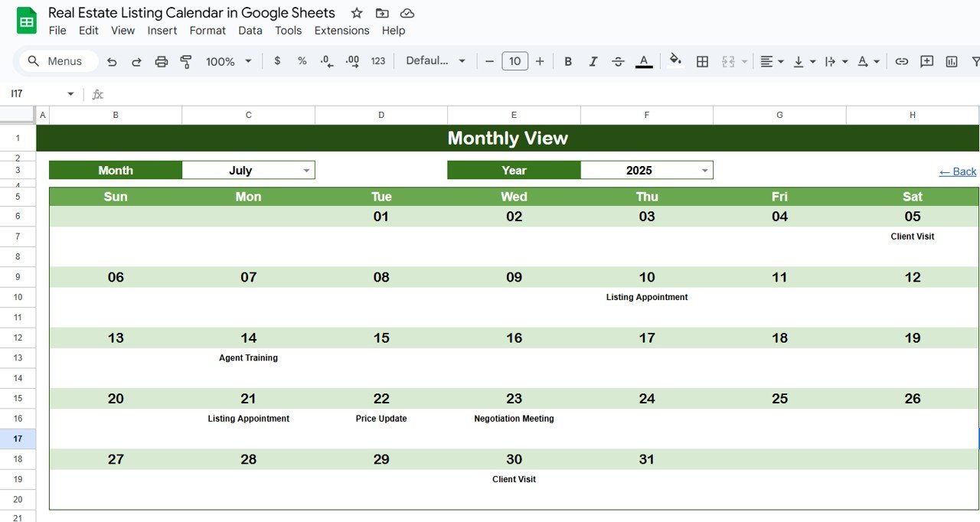The image size is (980, 522).
Task: Expand the Name box dropdown arrow
Action: 70,94
